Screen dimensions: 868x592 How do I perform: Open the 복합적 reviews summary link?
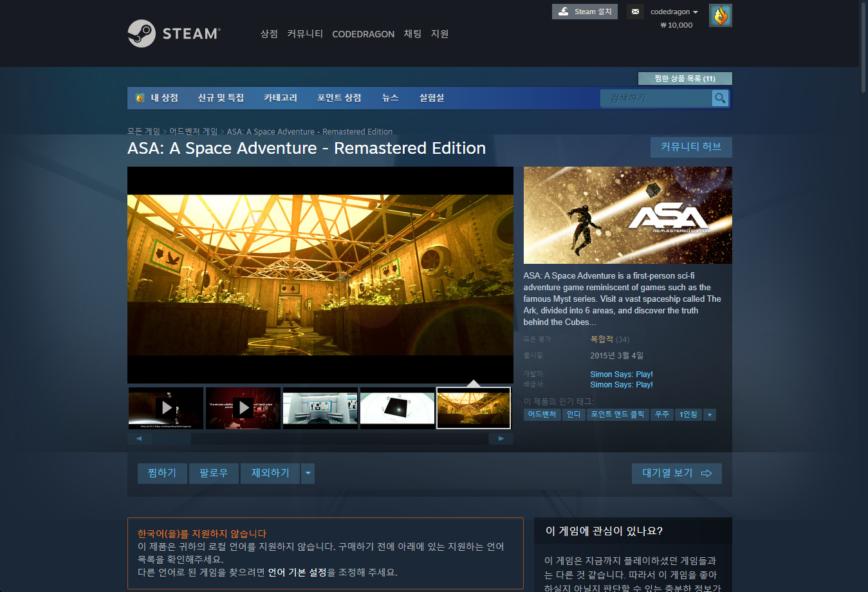click(602, 339)
